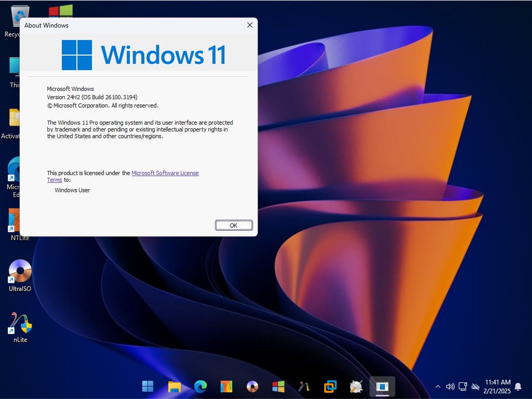Click the globe-and-wrench taskbar icon
This screenshot has width=532, height=399.
point(356,386)
